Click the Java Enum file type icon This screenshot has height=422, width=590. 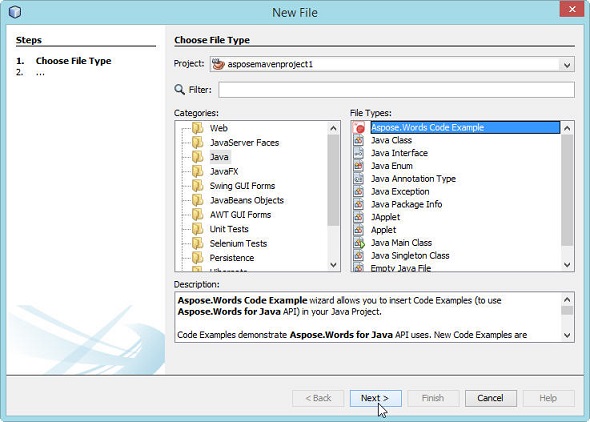coord(359,166)
